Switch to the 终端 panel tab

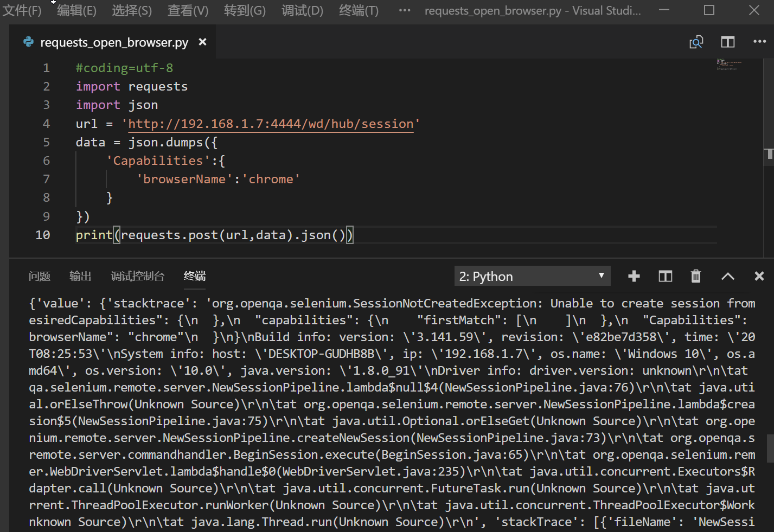point(195,276)
